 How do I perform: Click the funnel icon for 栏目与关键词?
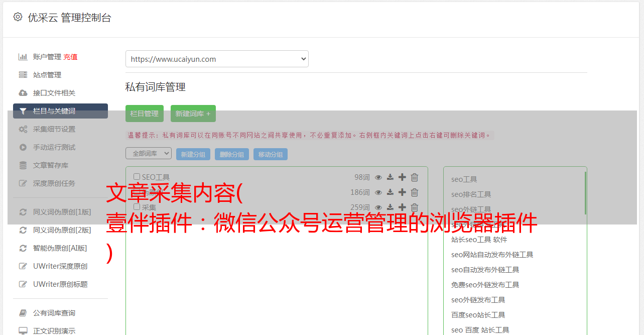click(x=23, y=111)
